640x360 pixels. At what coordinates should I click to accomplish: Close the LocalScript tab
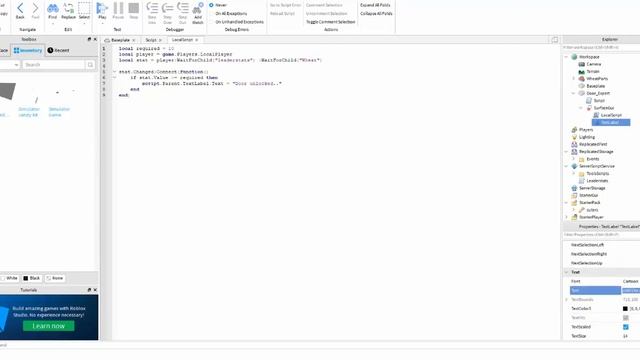pyautogui.click(x=197, y=40)
